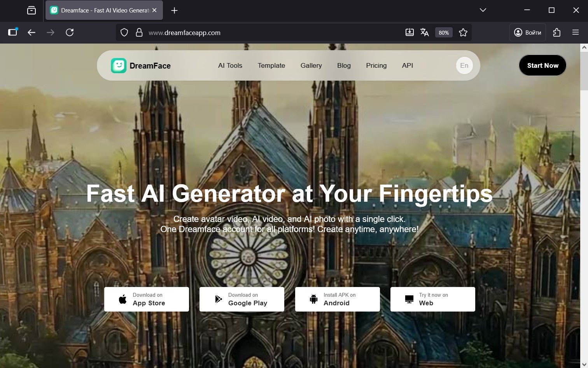Open the En language selector
This screenshot has height=368, width=588.
pos(464,65)
